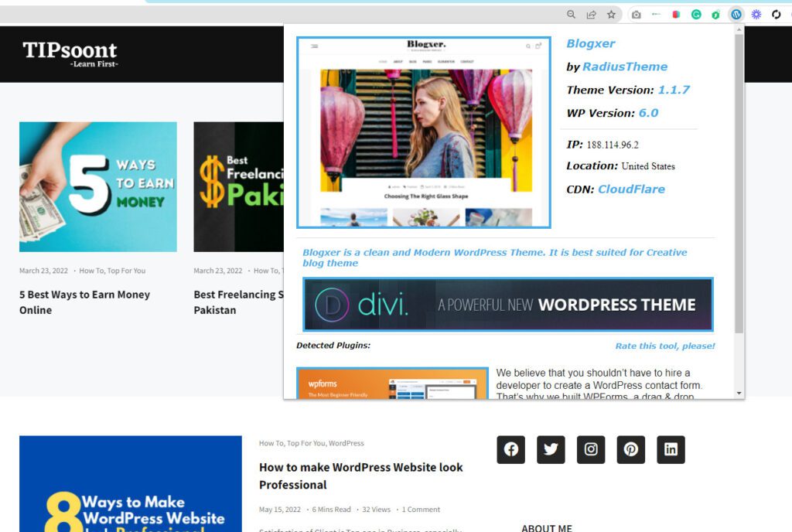Click the zoom magnifier icon in address bar
The image size is (792, 532).
pyautogui.click(x=571, y=15)
